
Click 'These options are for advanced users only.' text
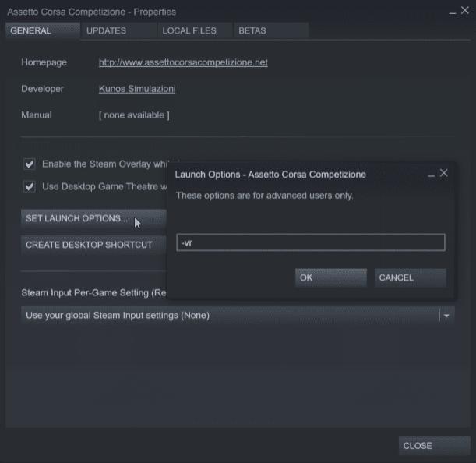click(264, 196)
